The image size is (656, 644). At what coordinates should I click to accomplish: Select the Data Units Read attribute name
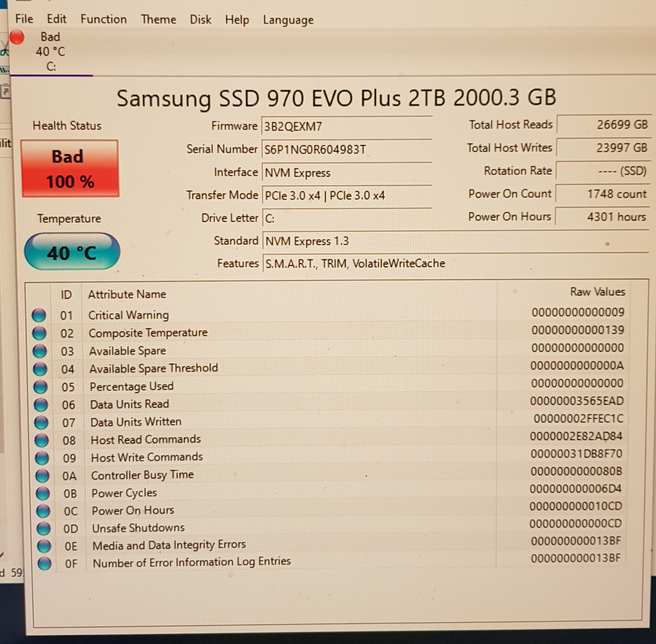(130, 404)
